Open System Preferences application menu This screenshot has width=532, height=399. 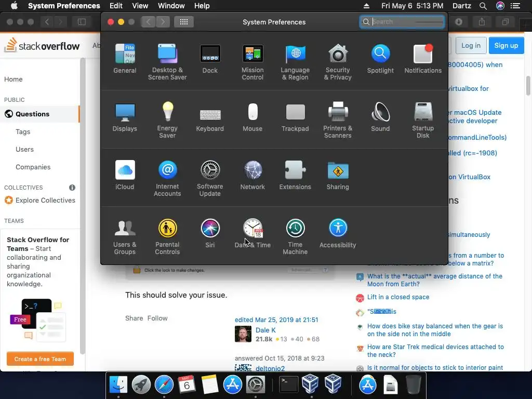pyautogui.click(x=64, y=6)
